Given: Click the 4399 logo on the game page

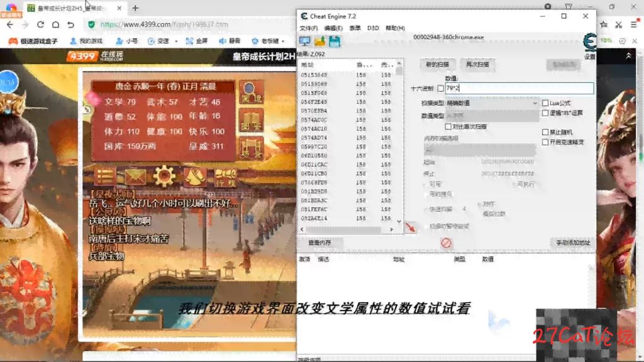Looking at the screenshot, I should coord(82,56).
